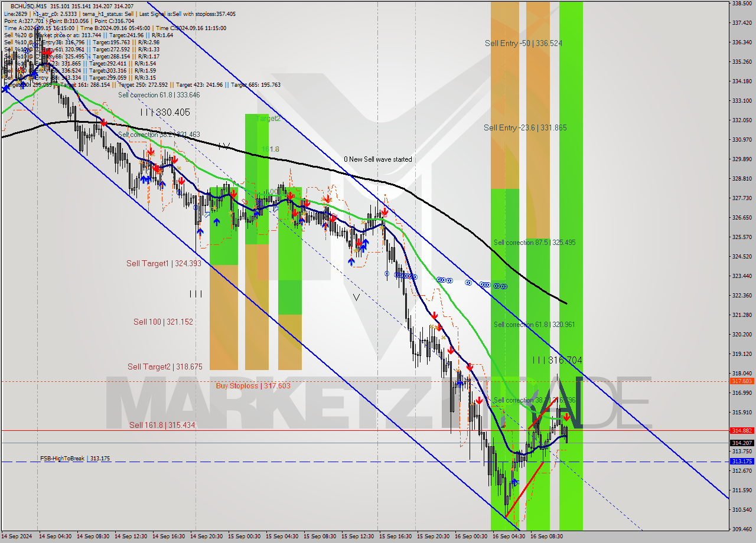The image size is (756, 543).
Task: Click the 320.200 price axis value
Action: point(741,334)
